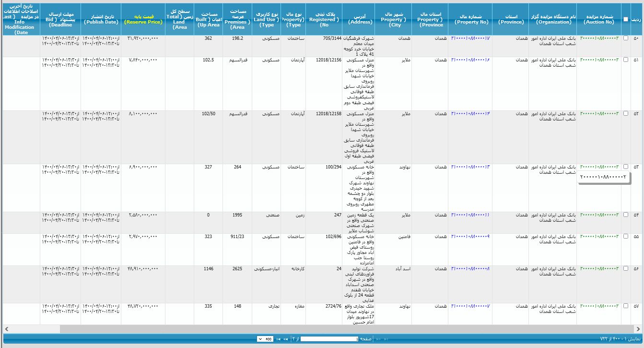This screenshot has width=644, height=348.
Task: Open property number link for row 55
Action: pyautogui.click(x=470, y=237)
